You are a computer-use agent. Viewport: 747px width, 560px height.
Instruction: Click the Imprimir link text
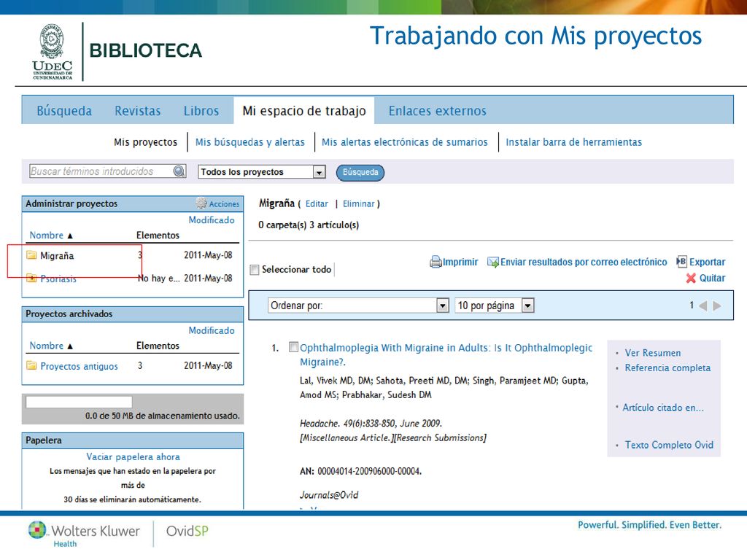tap(460, 262)
